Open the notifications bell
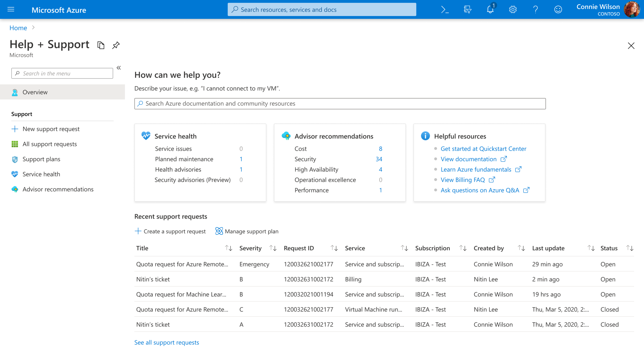This screenshot has width=644, height=362. click(x=490, y=10)
